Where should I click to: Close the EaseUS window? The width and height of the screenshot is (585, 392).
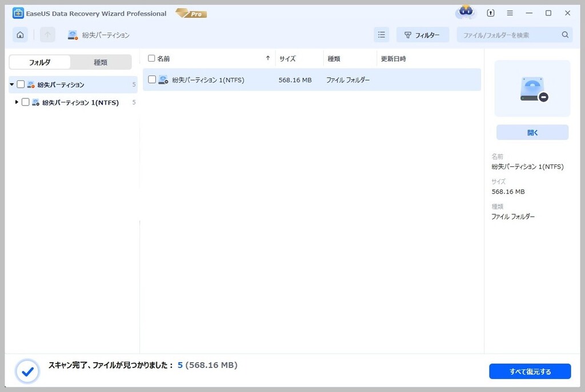pyautogui.click(x=567, y=13)
